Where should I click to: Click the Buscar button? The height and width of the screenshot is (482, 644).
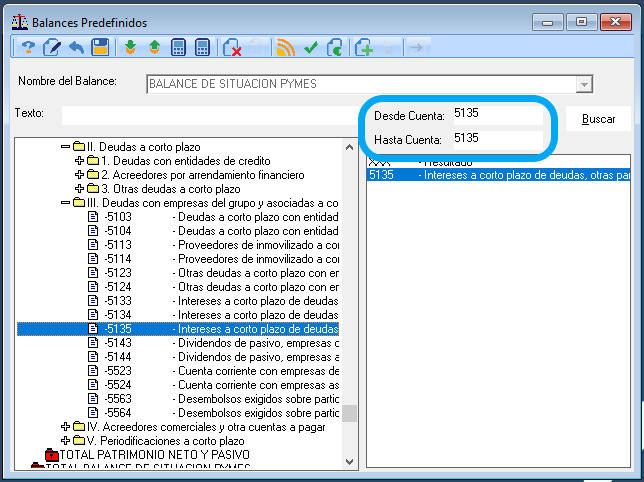coord(598,119)
